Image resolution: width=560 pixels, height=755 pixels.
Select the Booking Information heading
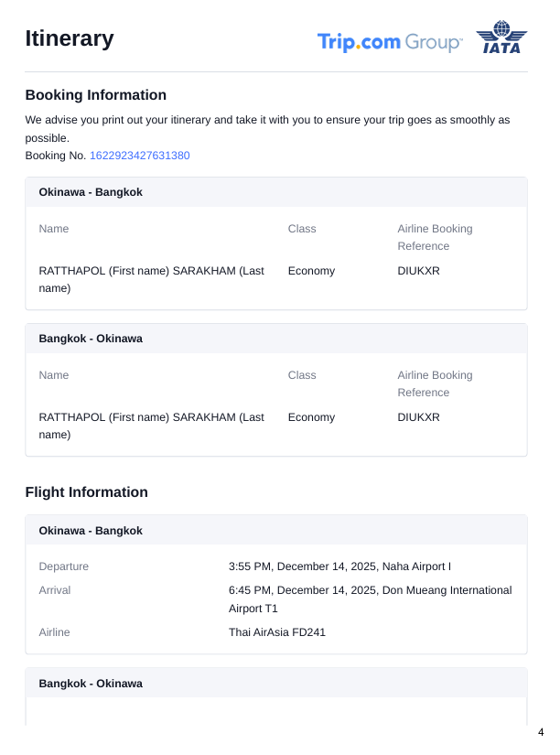[95, 95]
